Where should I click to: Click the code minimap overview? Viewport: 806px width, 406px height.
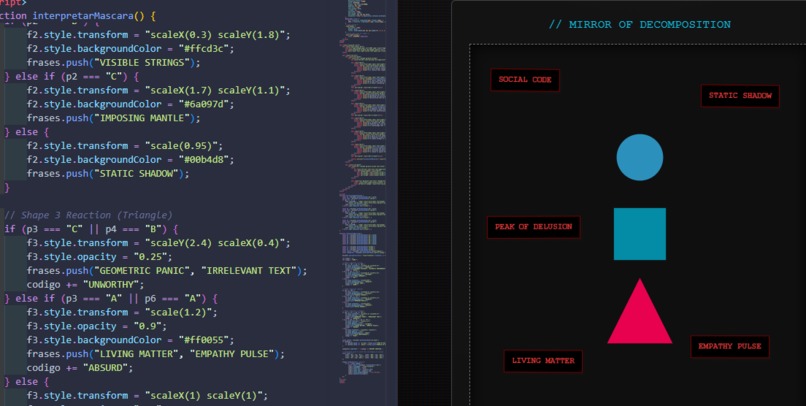tap(364, 190)
